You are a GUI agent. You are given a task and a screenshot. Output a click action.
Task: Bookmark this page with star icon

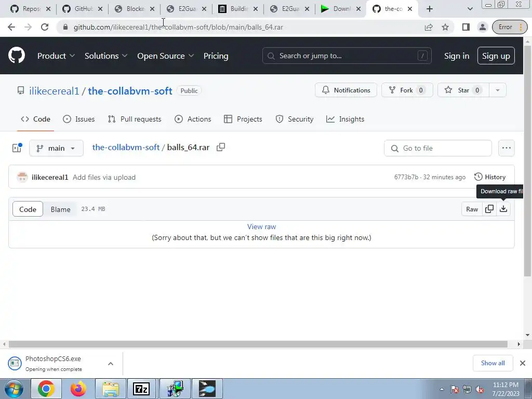[445, 27]
